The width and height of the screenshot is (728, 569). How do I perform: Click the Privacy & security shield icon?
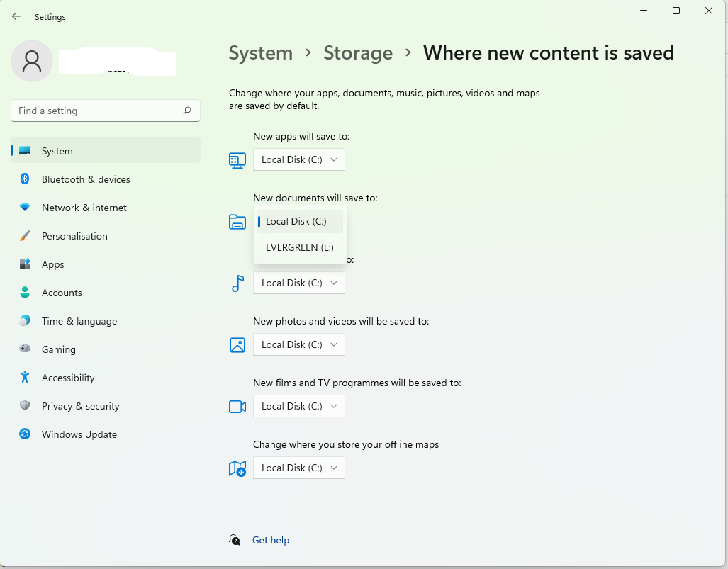click(x=25, y=406)
